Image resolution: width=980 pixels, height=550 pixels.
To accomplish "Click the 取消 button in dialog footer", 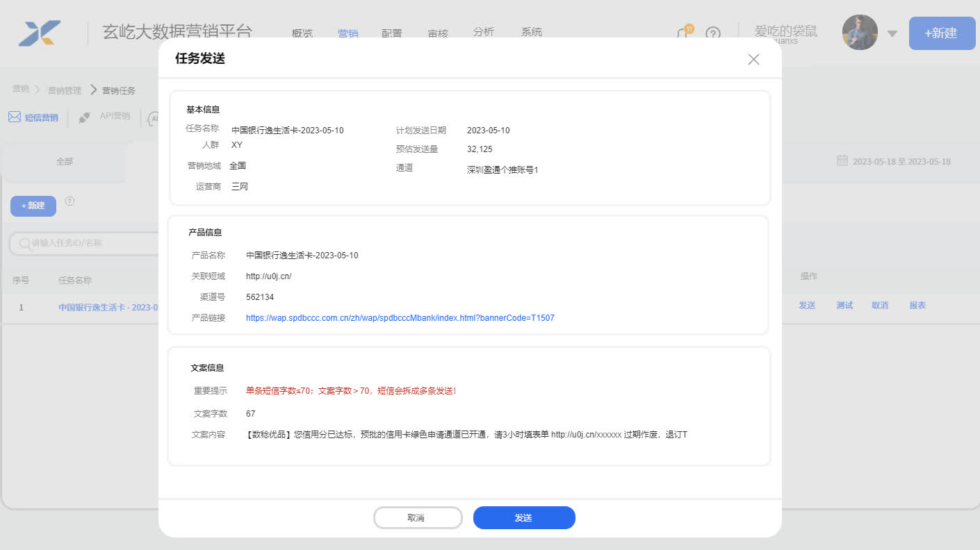I will point(417,518).
